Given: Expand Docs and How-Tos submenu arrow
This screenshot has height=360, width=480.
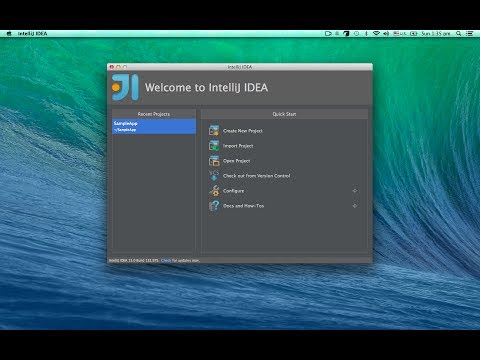Looking at the screenshot, I should [x=355, y=206].
